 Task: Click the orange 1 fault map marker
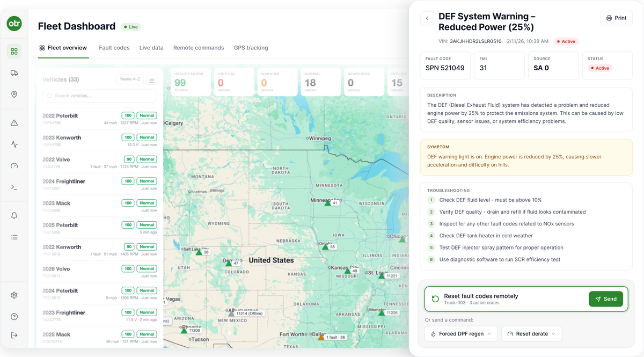[x=321, y=337]
